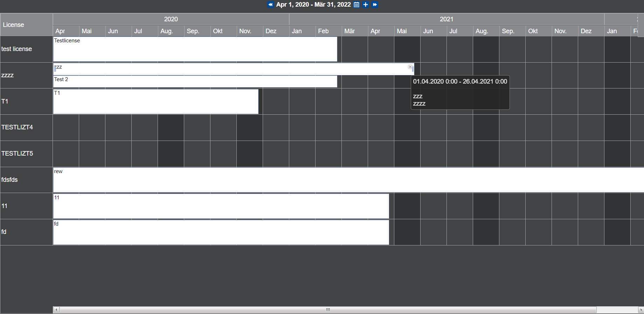
Task: Click the right resize handle of zzz event
Action: (413, 69)
